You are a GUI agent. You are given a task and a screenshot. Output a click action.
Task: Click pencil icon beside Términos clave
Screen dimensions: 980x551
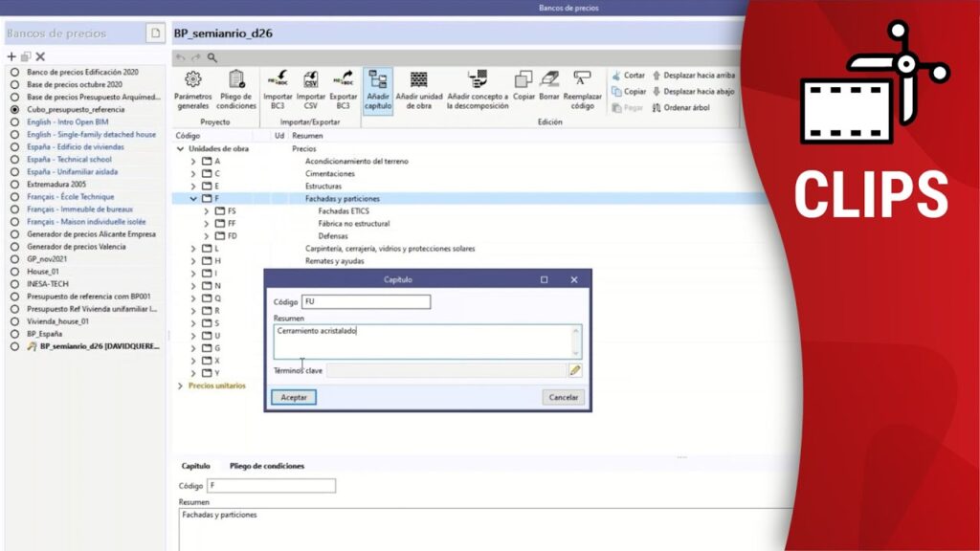pyautogui.click(x=575, y=370)
